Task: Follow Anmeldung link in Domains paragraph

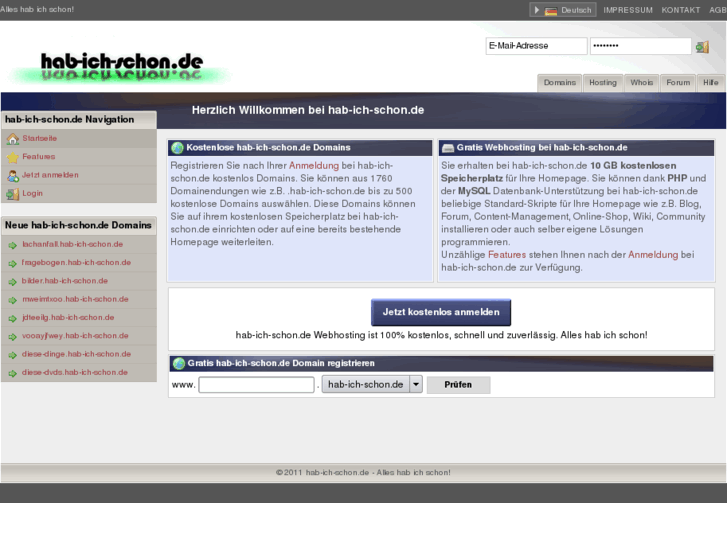Action: tap(314, 166)
